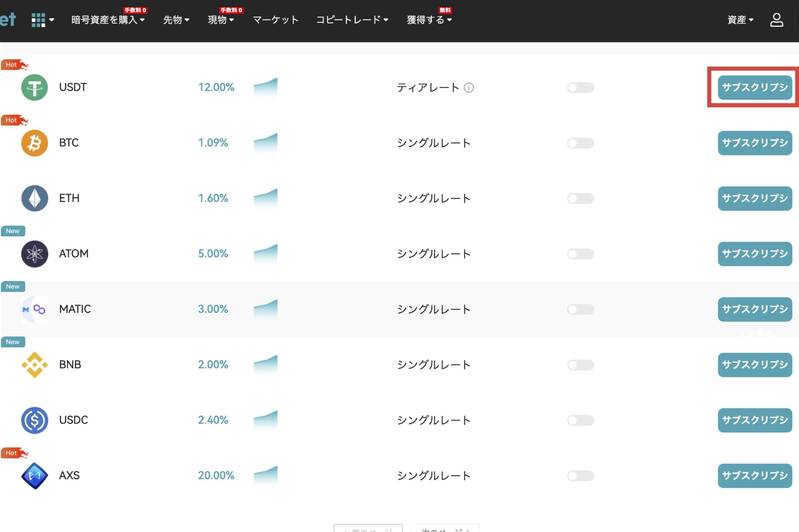Select the BNB Binance coin icon

point(34,365)
